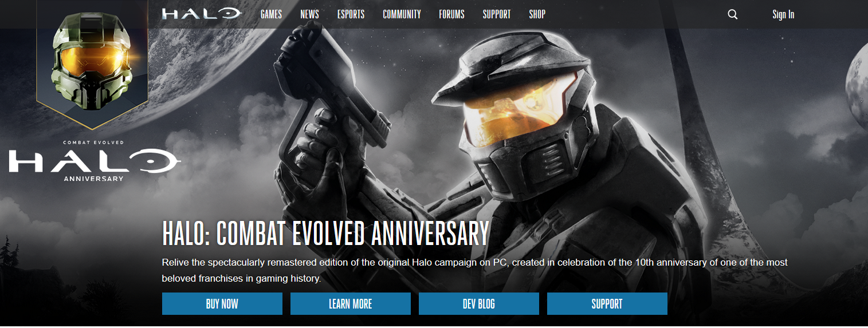Visit the Shop link in navbar
The height and width of the screenshot is (328, 868).
[x=537, y=14]
